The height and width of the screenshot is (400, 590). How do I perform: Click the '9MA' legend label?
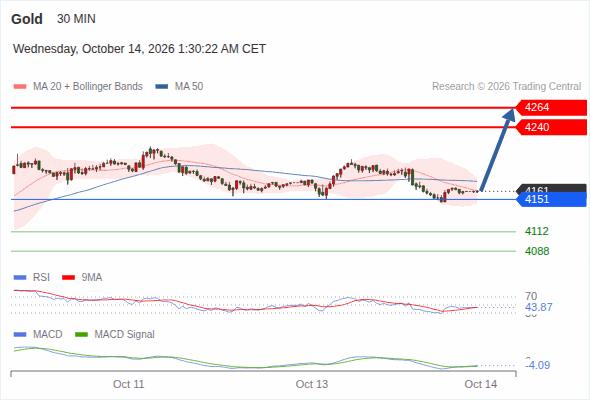92,277
